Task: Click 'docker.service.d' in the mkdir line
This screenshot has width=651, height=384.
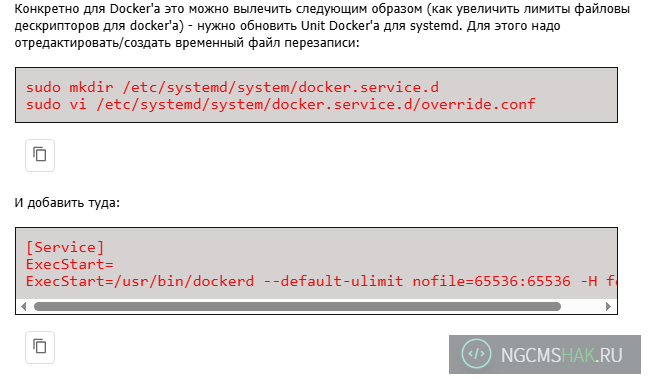Action: (x=368, y=87)
